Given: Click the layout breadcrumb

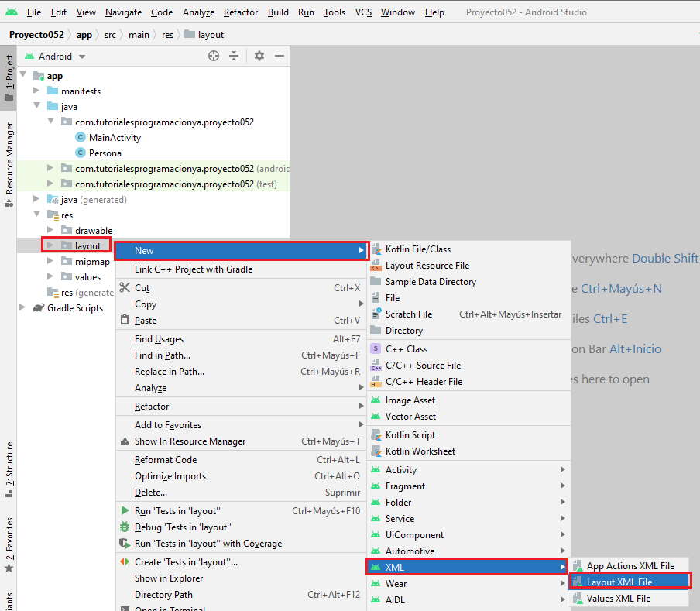Looking at the screenshot, I should tap(204, 35).
